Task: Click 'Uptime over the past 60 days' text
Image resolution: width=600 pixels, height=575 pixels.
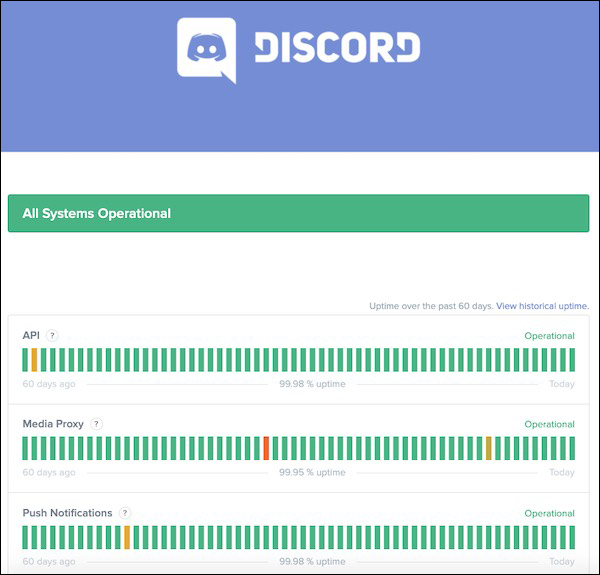Action: point(431,306)
